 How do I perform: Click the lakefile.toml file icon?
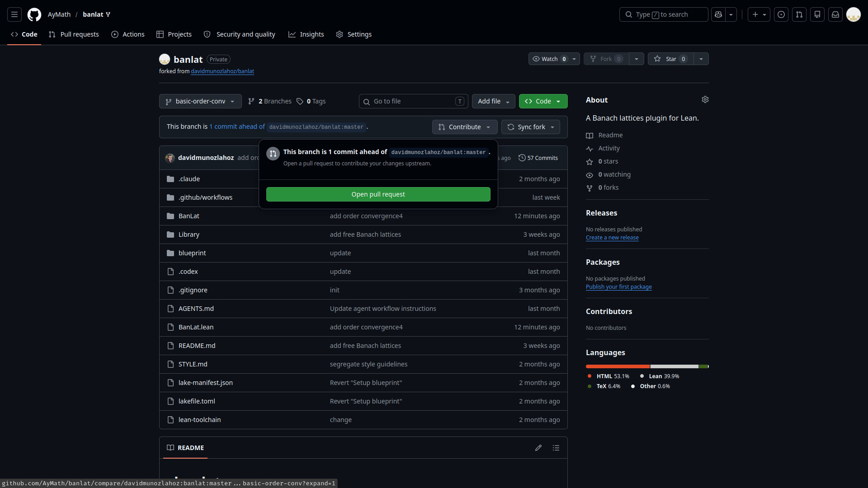coord(170,401)
